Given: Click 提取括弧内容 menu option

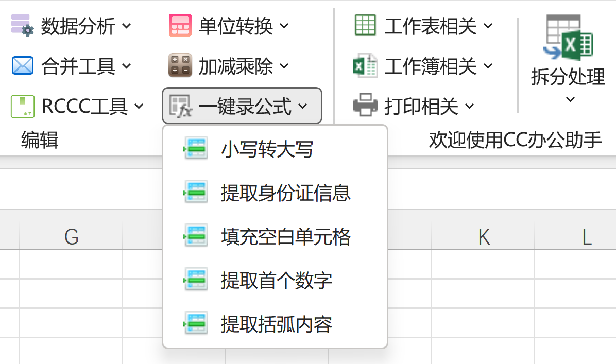Looking at the screenshot, I should pyautogui.click(x=276, y=324).
